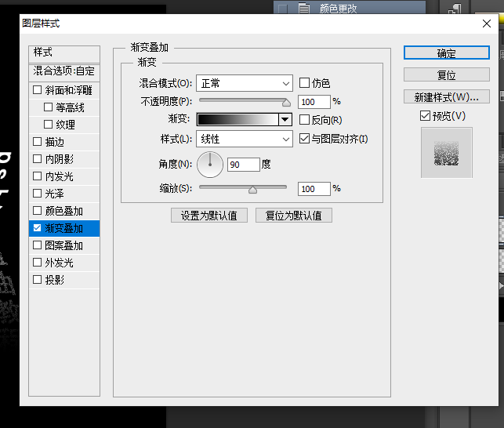
Task: Click the 角度 angle dial
Action: click(x=210, y=165)
